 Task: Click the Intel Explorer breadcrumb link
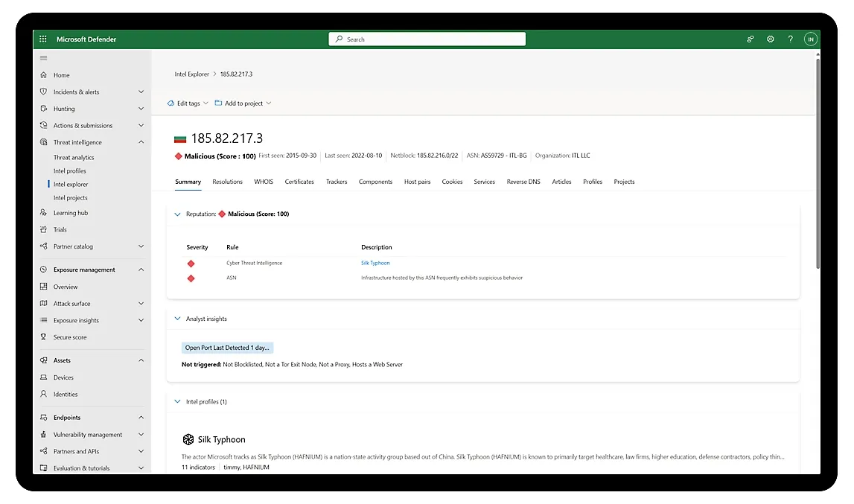point(192,74)
